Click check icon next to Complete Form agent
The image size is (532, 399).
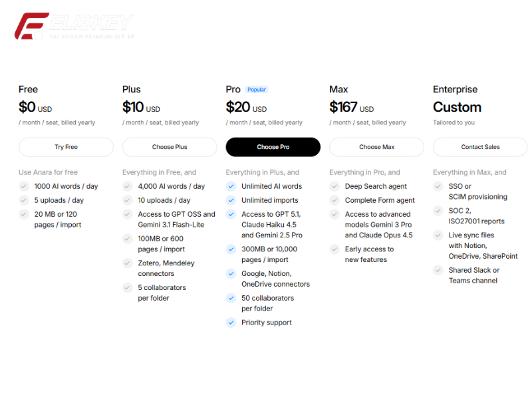[334, 200]
